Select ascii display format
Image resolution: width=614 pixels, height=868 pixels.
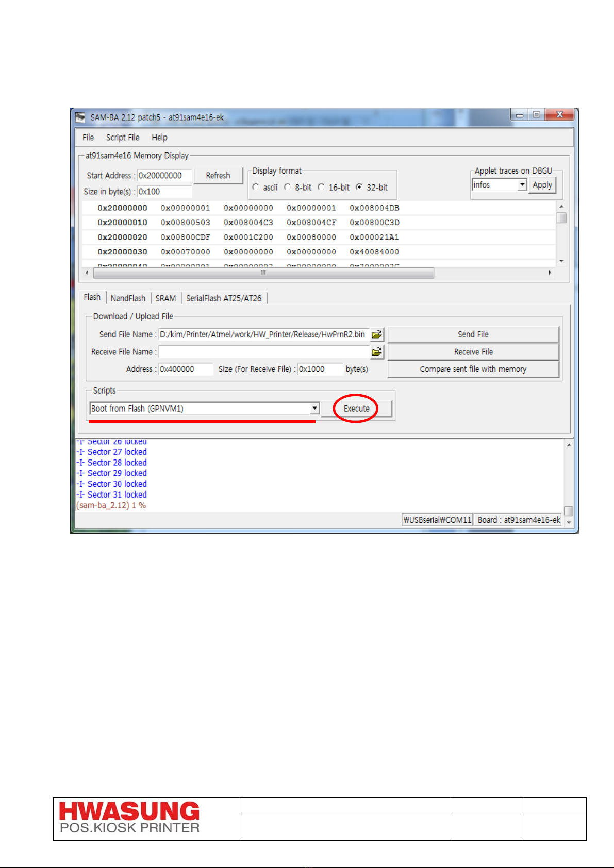(256, 187)
